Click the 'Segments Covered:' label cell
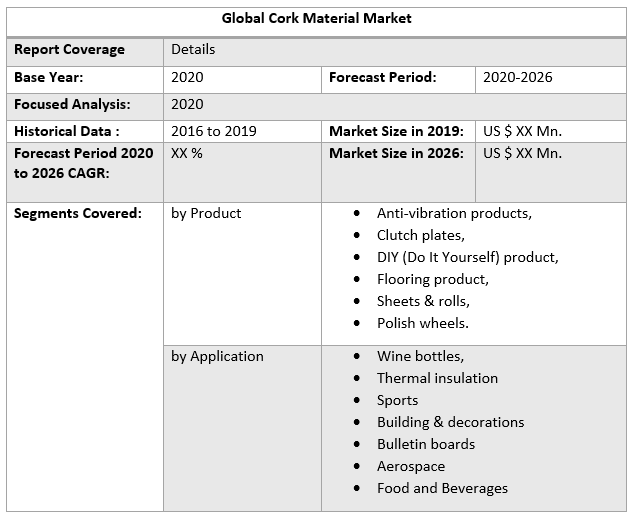 coord(77,213)
